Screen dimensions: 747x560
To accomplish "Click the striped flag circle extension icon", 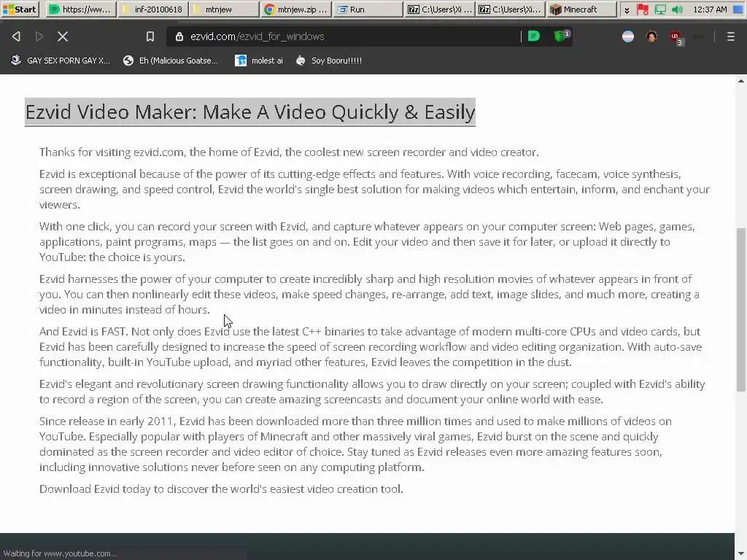I will 628,36.
